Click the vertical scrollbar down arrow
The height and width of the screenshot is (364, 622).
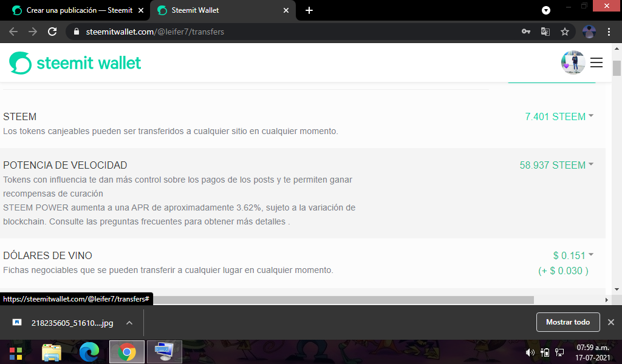pos(617,289)
